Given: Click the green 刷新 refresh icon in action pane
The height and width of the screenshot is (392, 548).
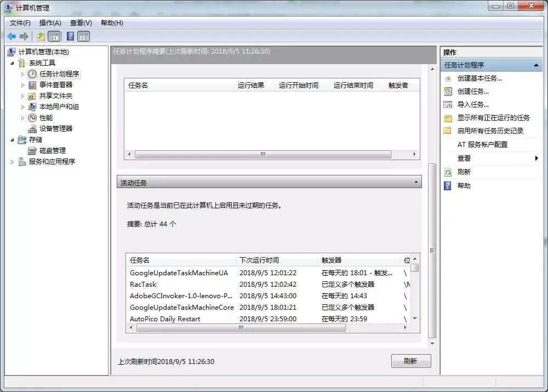Looking at the screenshot, I should [x=448, y=172].
